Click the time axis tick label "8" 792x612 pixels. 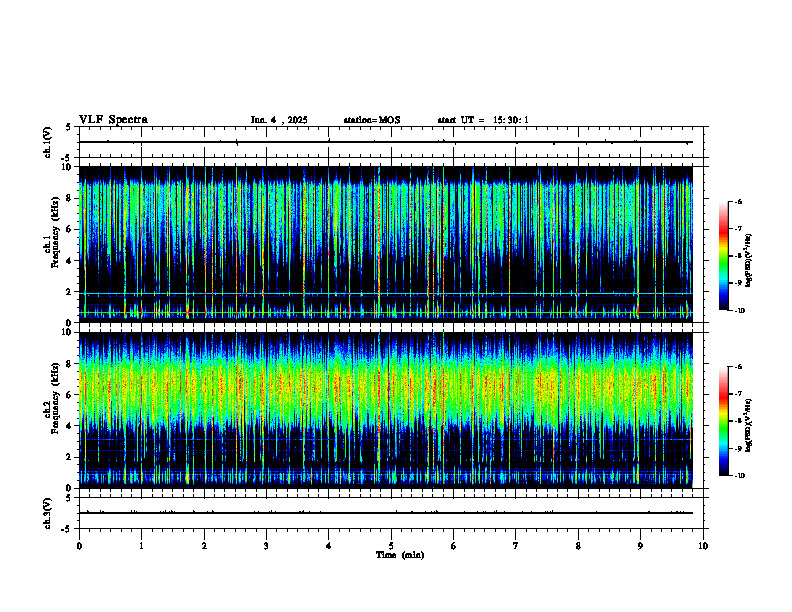(x=578, y=546)
